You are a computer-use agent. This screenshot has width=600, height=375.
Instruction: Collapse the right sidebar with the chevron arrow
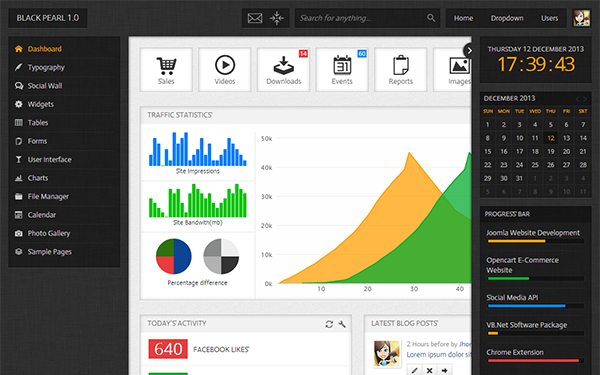pos(469,51)
